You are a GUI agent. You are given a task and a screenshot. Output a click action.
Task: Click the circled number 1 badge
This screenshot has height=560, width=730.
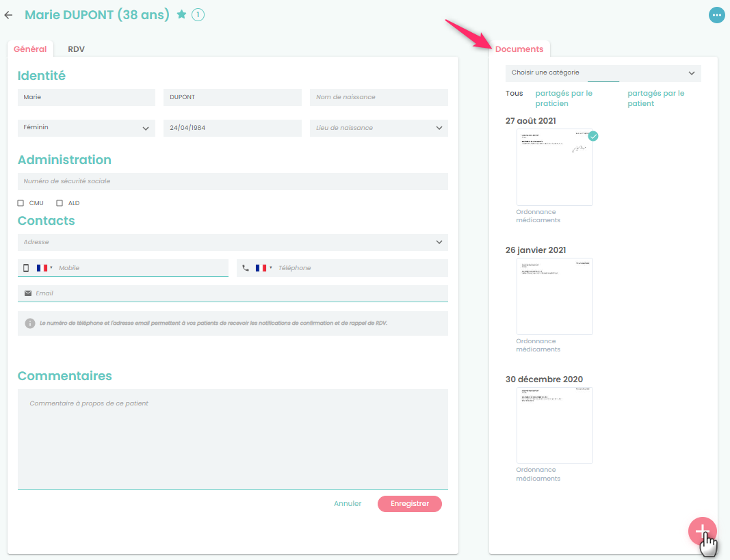coord(198,14)
